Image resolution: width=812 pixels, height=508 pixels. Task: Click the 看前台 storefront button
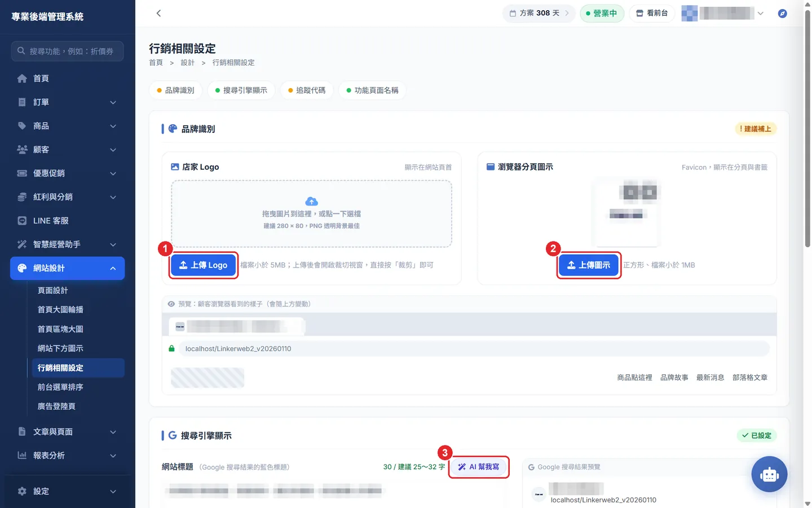652,13
